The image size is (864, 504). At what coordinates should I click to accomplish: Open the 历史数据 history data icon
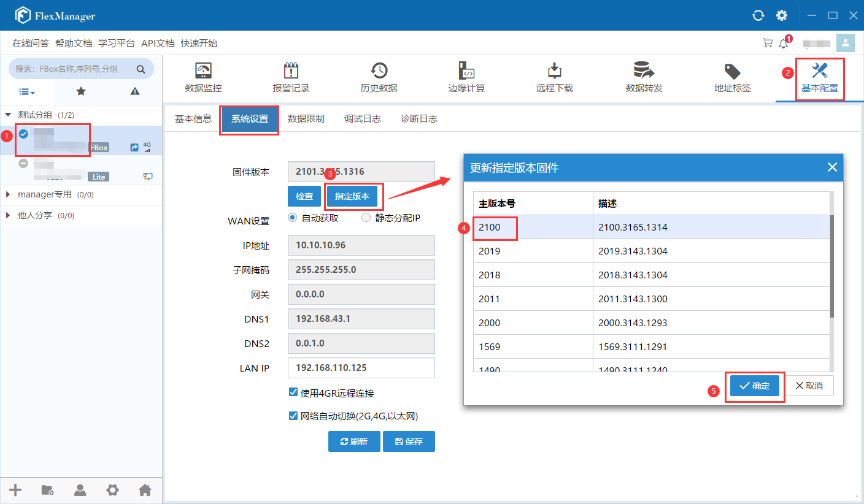[379, 71]
